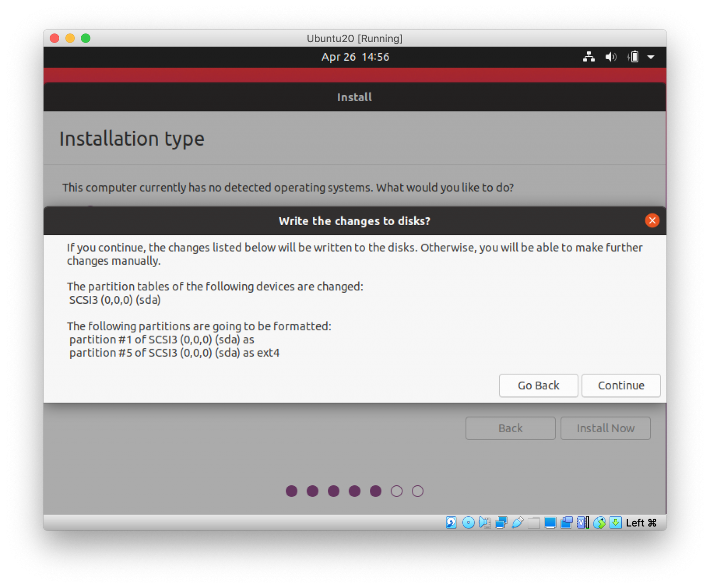This screenshot has height=588, width=710.
Task: Click the installer progress dots
Action: (355, 491)
